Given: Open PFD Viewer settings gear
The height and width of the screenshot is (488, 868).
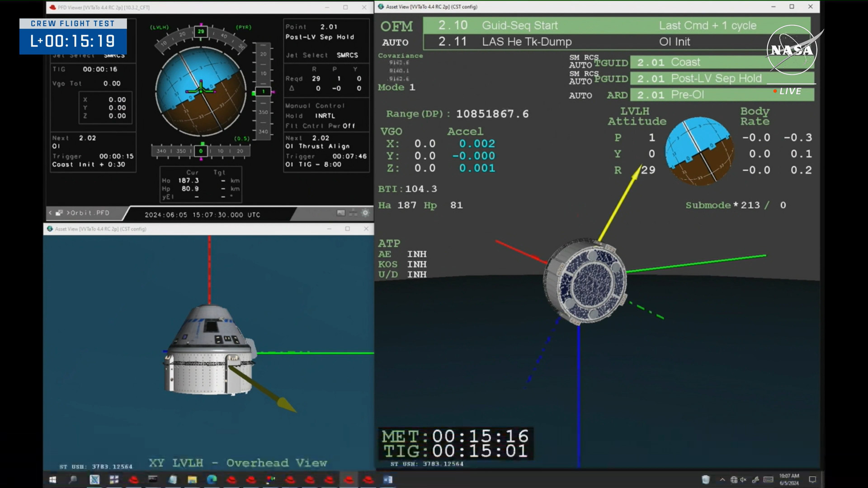Looking at the screenshot, I should tap(365, 213).
